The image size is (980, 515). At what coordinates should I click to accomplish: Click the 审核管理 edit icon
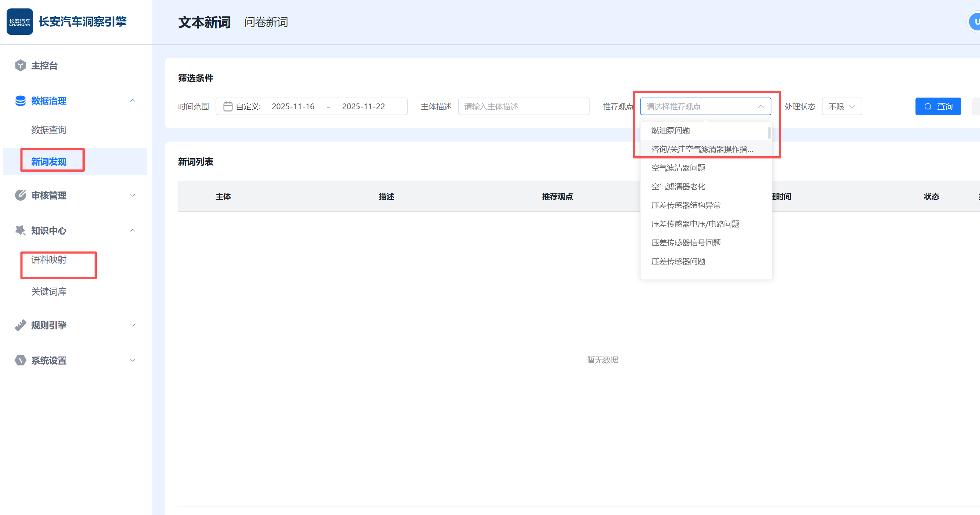pos(20,195)
